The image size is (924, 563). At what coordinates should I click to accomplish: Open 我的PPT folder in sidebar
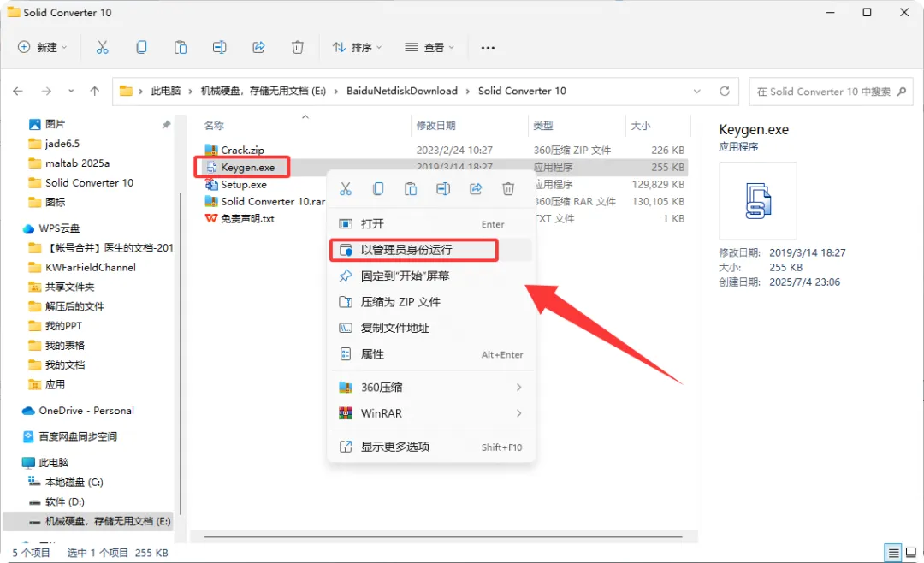(63, 326)
